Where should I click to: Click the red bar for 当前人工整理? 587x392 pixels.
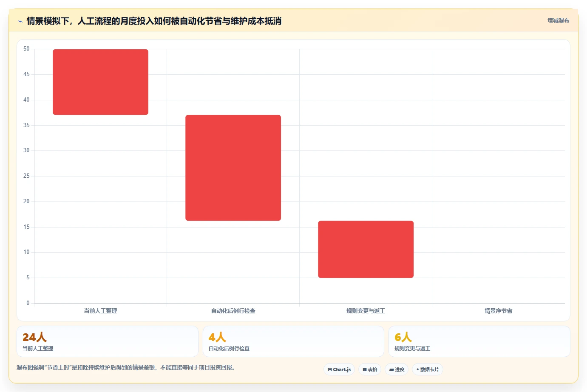[100, 82]
